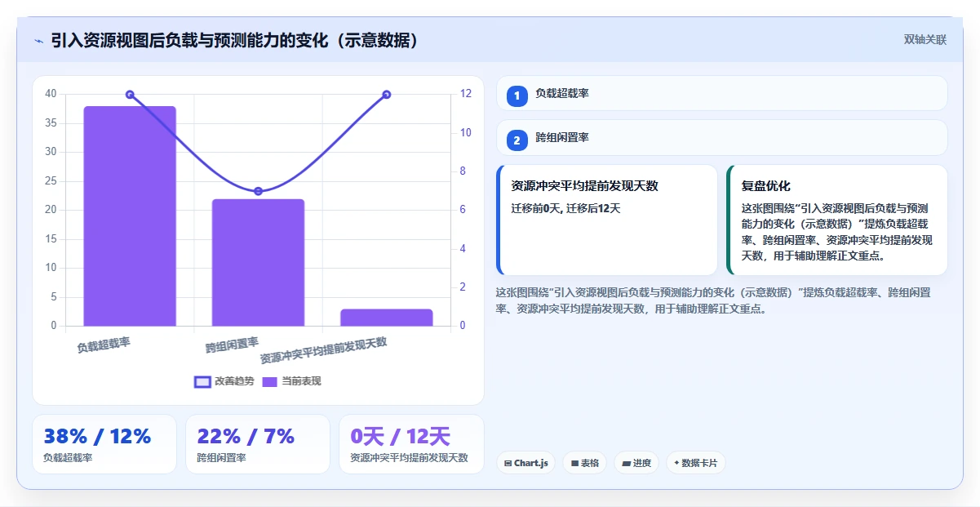Viewport: 980px width, 507px height.
Task: Toggle the 改善趋势 legend swatch
Action: click(x=202, y=381)
